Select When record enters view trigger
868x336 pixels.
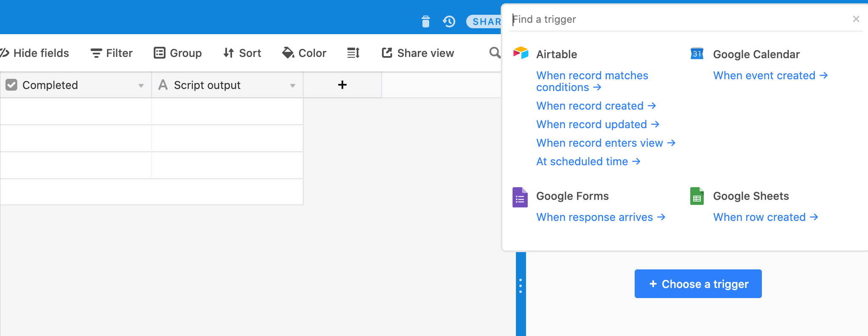606,143
